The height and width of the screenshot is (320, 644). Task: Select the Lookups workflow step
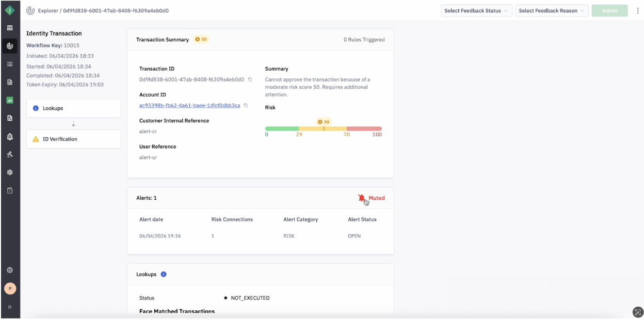coord(73,108)
